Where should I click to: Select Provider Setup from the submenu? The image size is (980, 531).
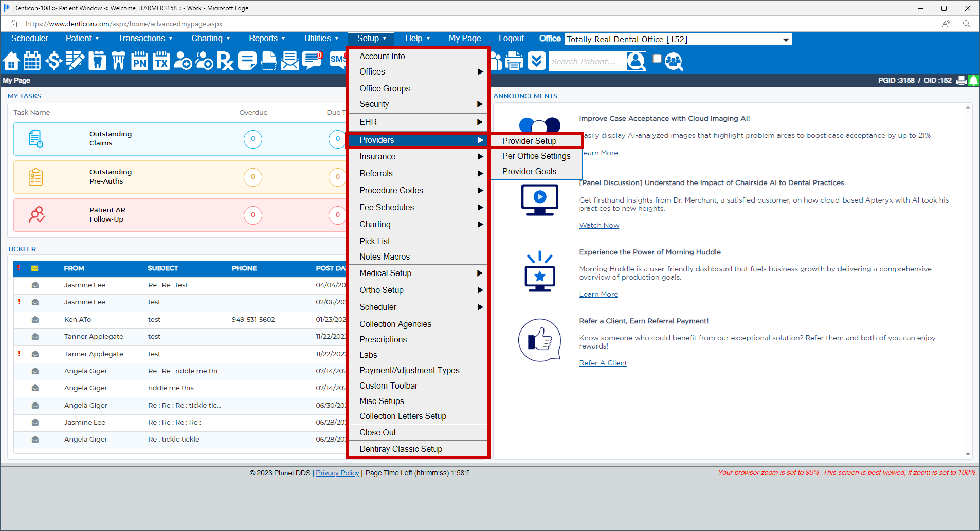[529, 141]
